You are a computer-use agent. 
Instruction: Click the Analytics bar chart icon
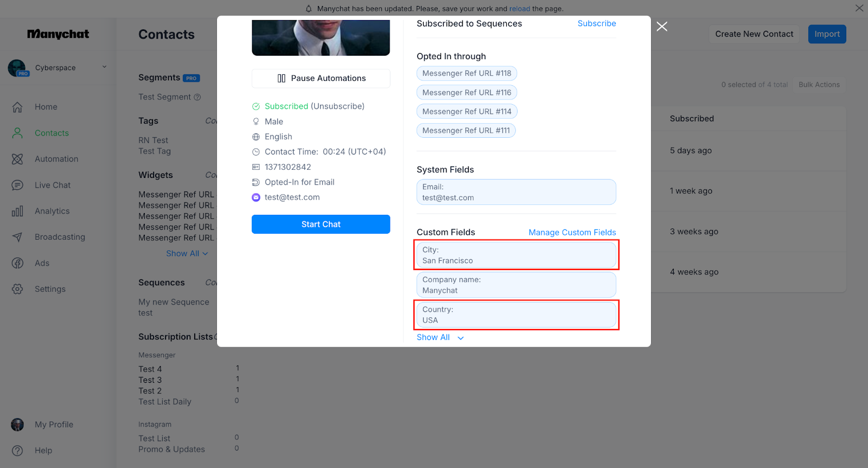17,211
